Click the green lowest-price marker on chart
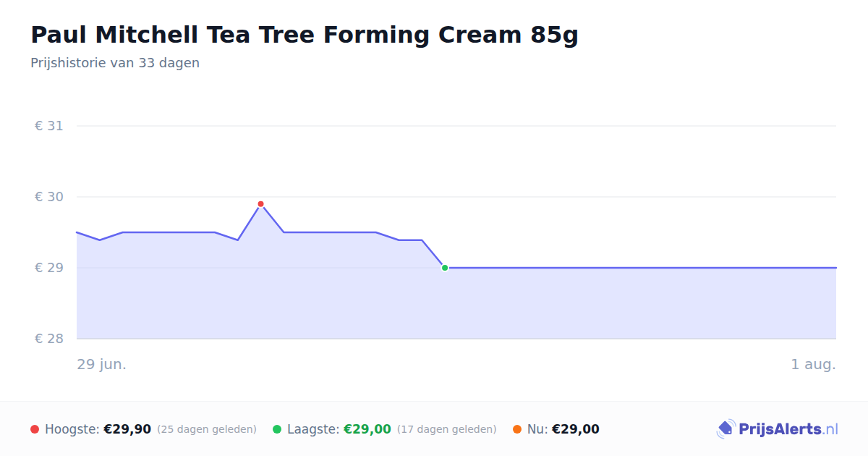The height and width of the screenshot is (456, 868). coord(445,268)
